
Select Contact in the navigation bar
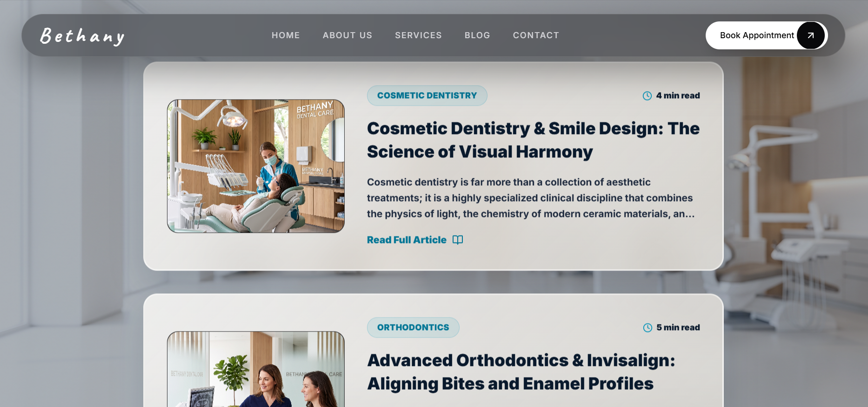(x=536, y=35)
